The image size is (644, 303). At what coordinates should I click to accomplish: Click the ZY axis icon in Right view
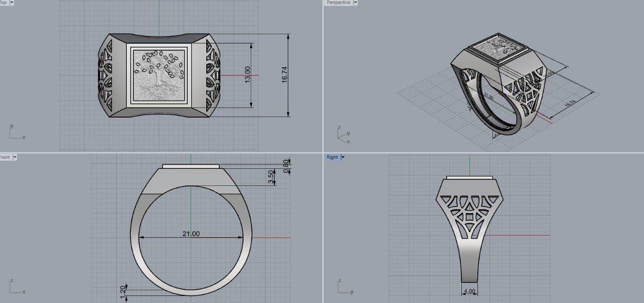343,287
